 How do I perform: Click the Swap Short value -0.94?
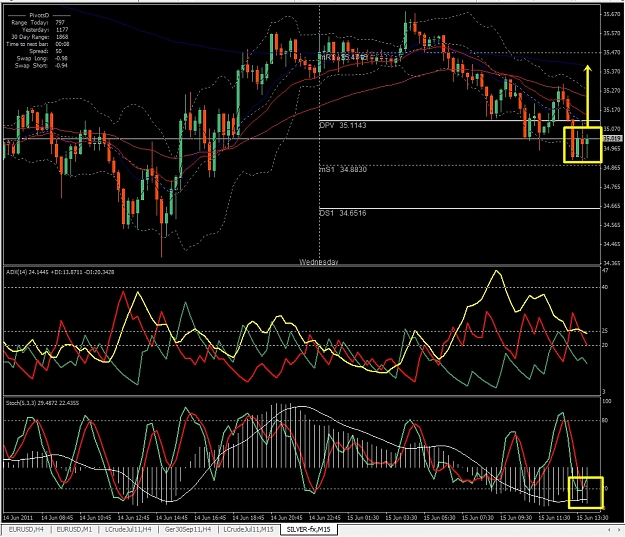coord(61,65)
